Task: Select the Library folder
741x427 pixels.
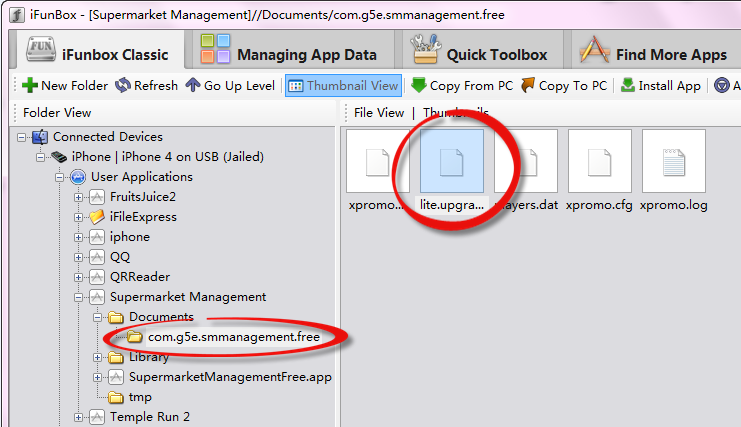Action: click(149, 357)
